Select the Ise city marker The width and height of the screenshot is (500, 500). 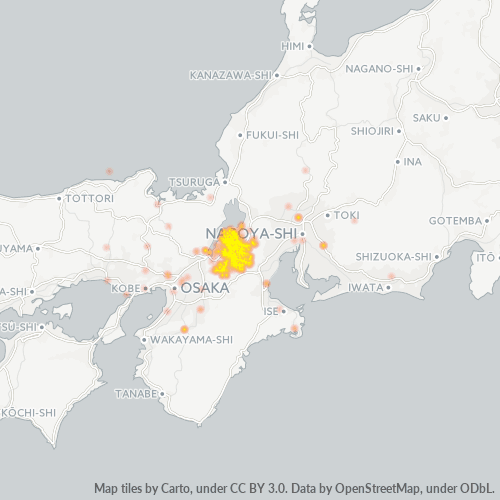click(x=284, y=311)
